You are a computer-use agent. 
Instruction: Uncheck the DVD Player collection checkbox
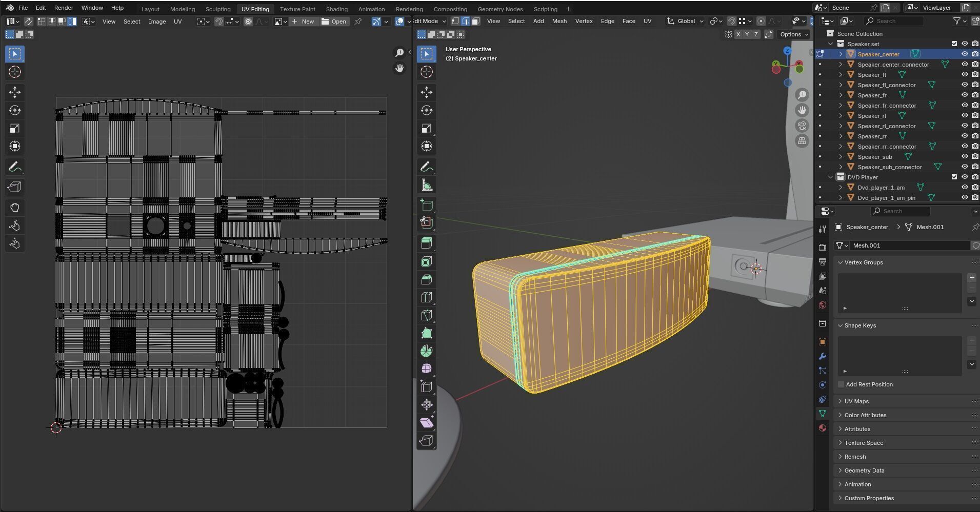[x=954, y=177]
